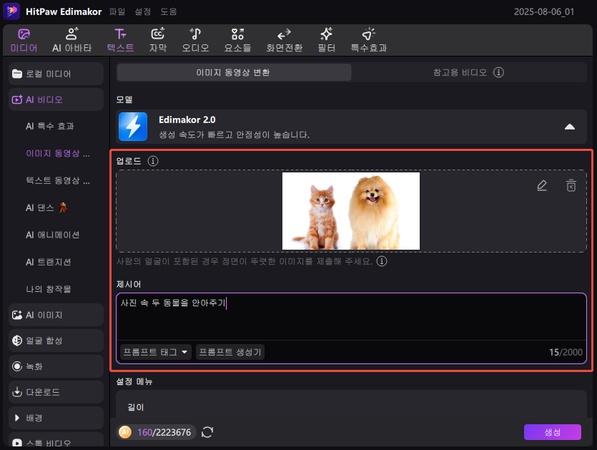Click the 프롬프트 생성기 button
The image size is (597, 450).
[230, 352]
